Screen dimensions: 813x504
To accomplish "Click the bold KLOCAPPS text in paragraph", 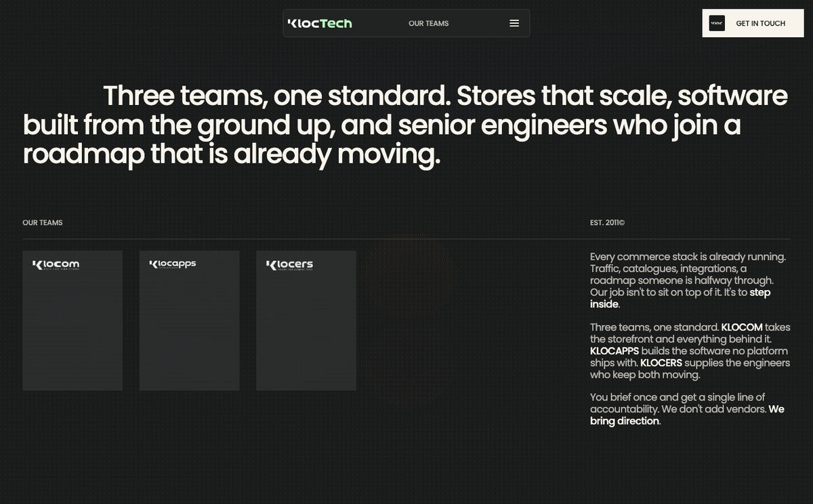I will (x=614, y=351).
